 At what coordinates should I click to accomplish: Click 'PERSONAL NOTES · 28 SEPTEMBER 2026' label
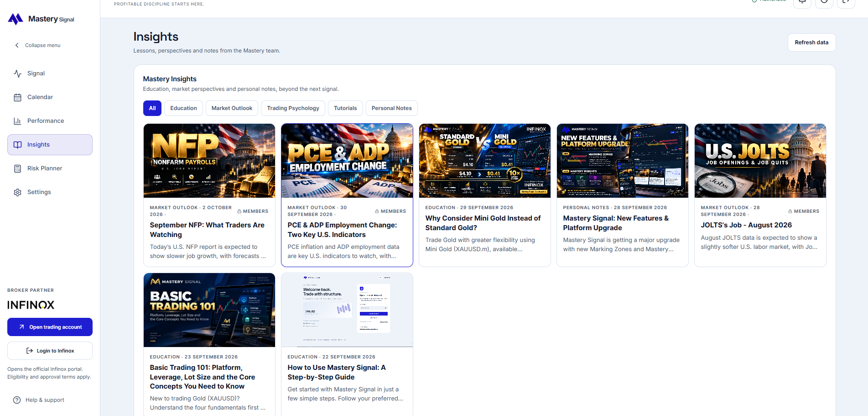coord(615,208)
